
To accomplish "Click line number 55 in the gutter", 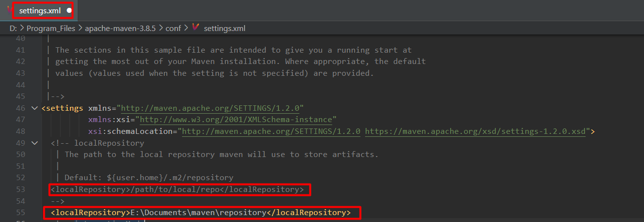I will point(20,213).
